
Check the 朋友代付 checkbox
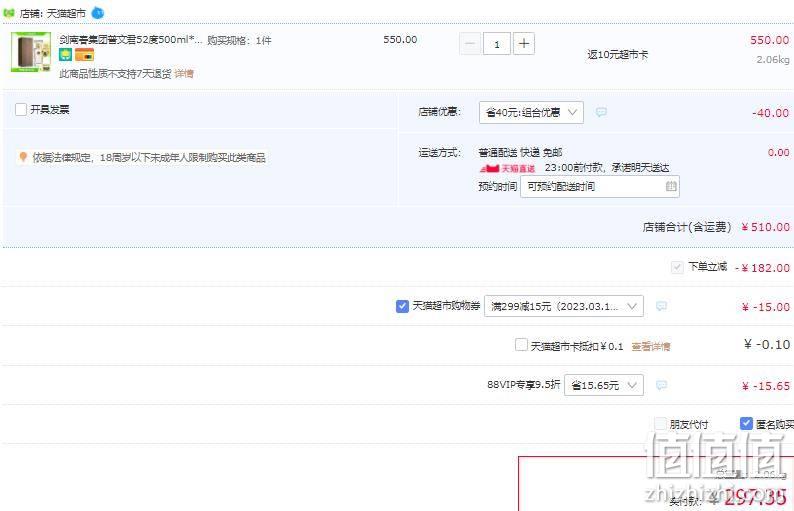(x=660, y=423)
